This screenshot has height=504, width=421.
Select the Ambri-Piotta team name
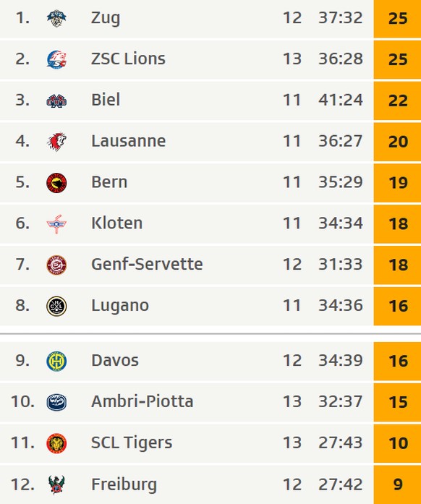pos(143,401)
